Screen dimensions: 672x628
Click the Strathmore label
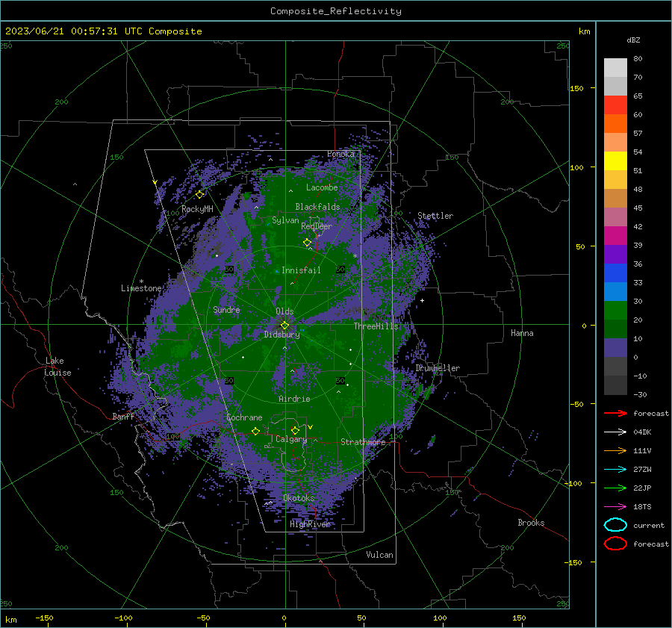[363, 442]
